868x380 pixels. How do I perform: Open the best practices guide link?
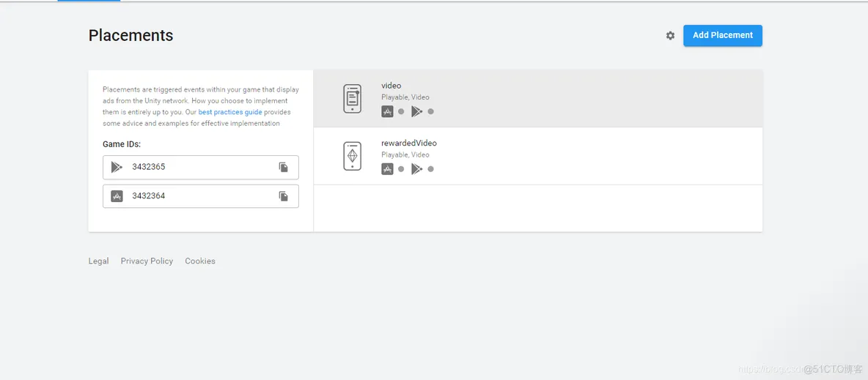click(230, 112)
